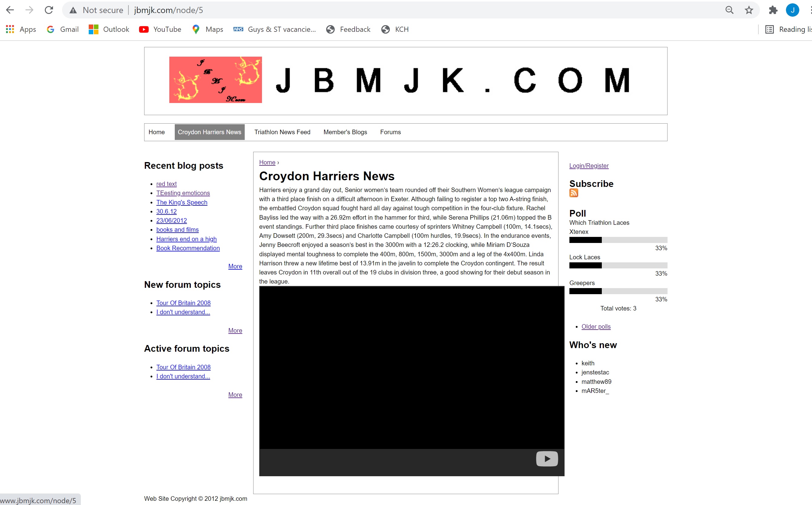Click the bookmark star icon
This screenshot has width=812, height=505.
[749, 10]
